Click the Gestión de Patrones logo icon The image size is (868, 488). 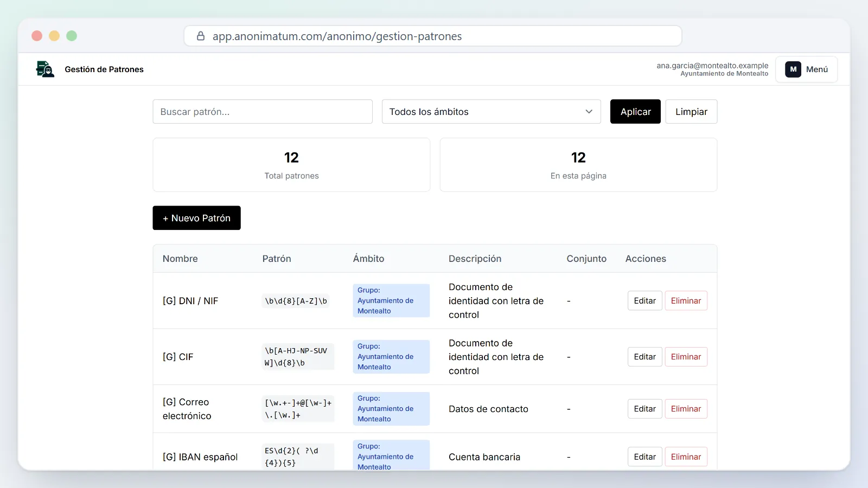click(x=45, y=69)
